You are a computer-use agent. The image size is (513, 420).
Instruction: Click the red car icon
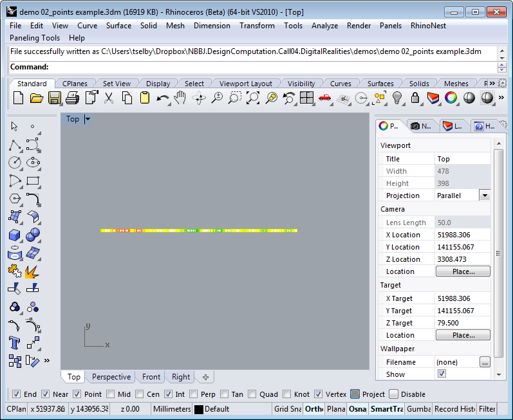[325, 98]
